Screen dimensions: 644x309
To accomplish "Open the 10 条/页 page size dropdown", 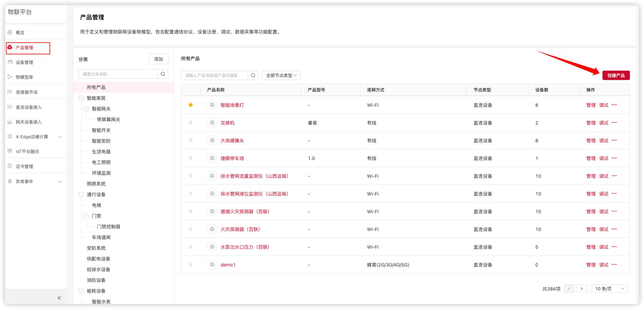I will (x=609, y=289).
